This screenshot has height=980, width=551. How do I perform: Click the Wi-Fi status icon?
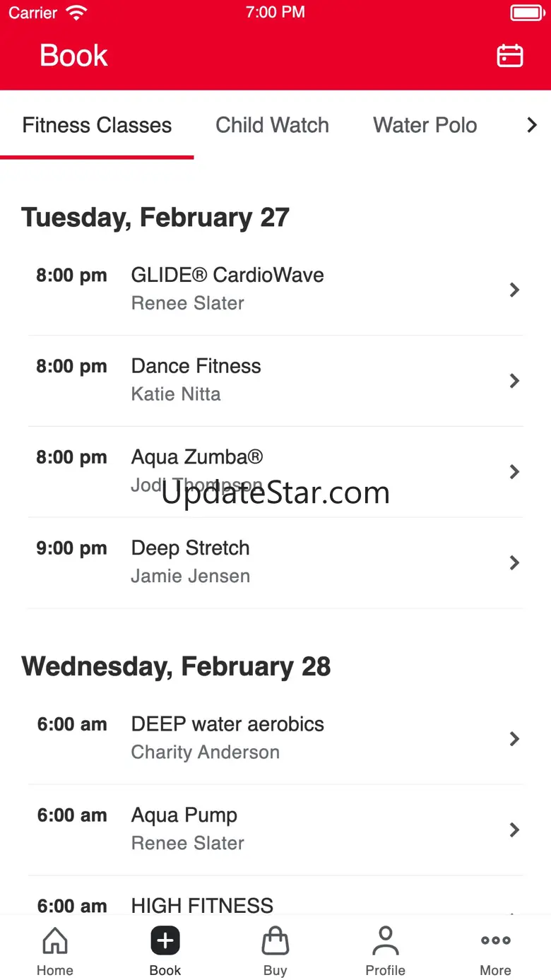(x=76, y=12)
